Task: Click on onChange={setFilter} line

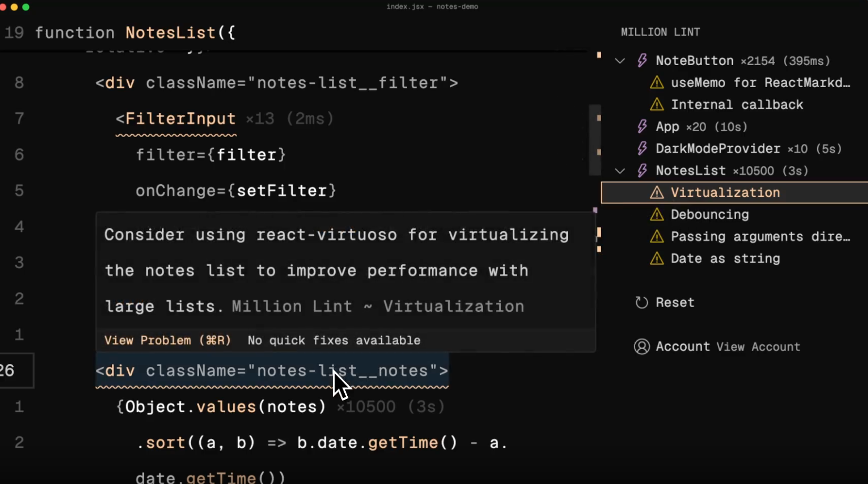Action: click(x=235, y=191)
